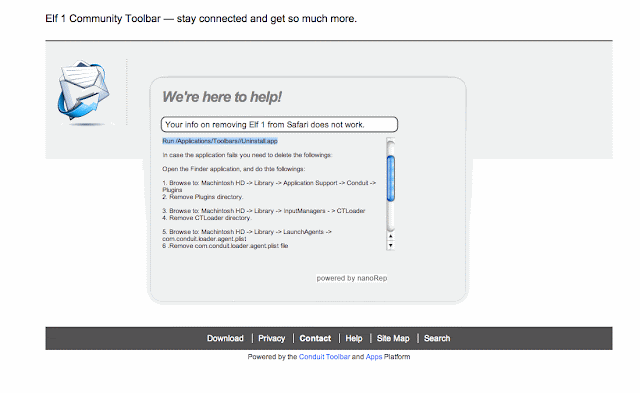Click the scrollbar track below the thumb

point(391,216)
